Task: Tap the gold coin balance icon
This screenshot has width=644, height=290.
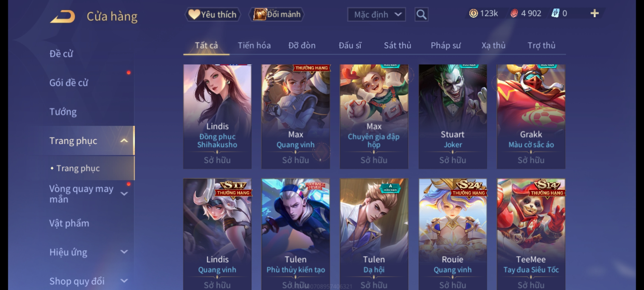Action: (473, 13)
